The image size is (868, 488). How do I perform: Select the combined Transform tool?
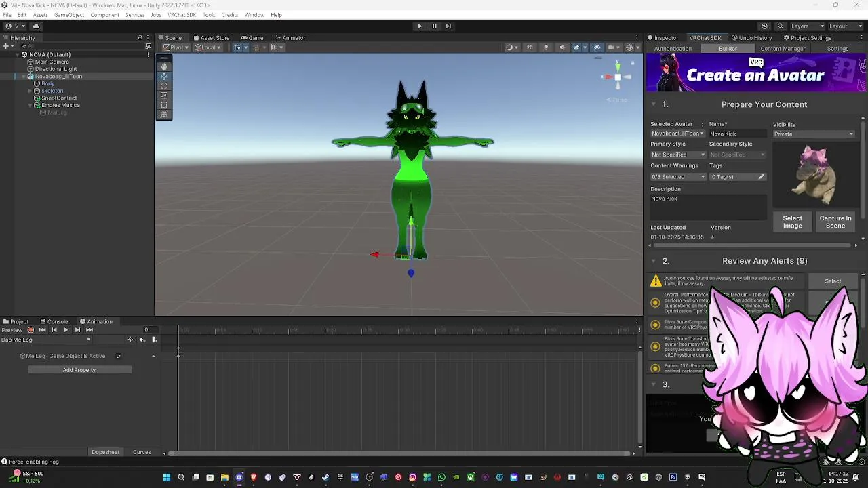[164, 115]
